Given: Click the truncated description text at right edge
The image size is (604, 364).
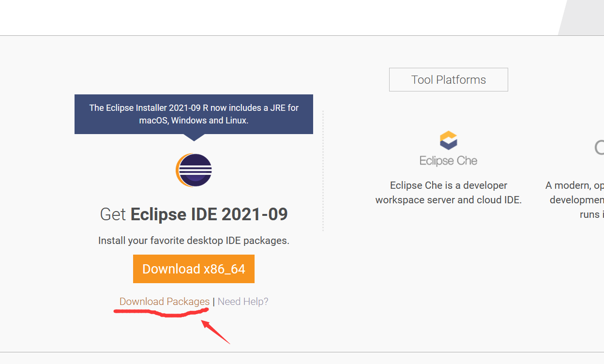Looking at the screenshot, I should [581, 199].
